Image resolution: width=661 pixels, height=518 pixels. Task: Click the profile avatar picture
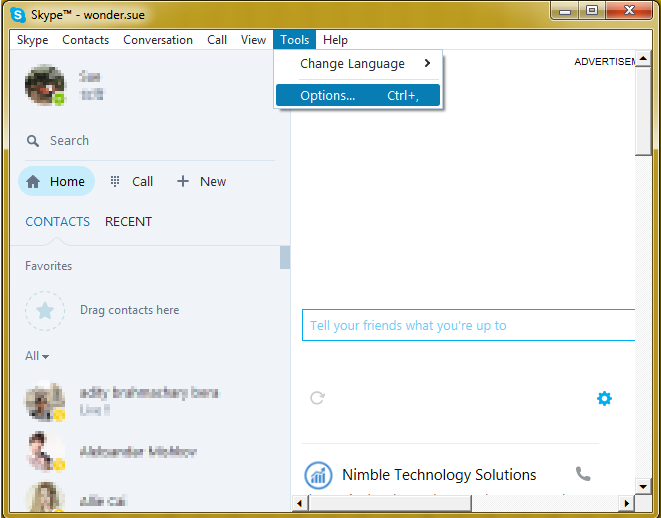coord(45,85)
